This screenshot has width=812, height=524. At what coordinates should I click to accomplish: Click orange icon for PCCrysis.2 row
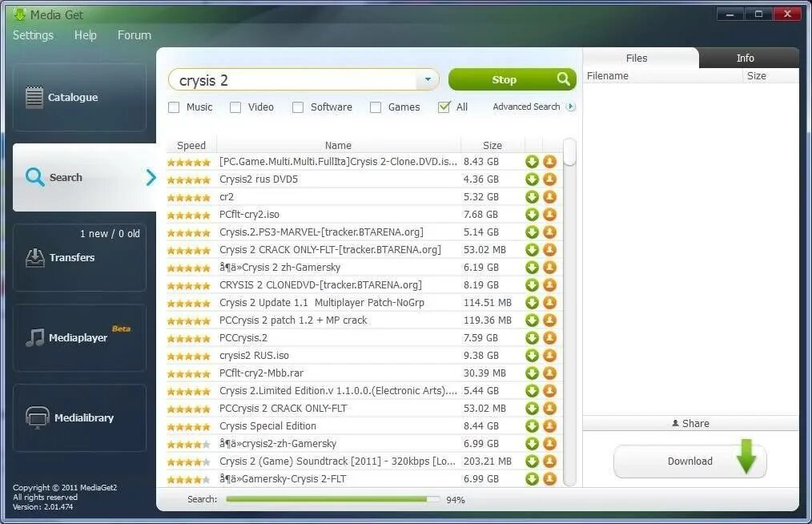[x=549, y=338]
